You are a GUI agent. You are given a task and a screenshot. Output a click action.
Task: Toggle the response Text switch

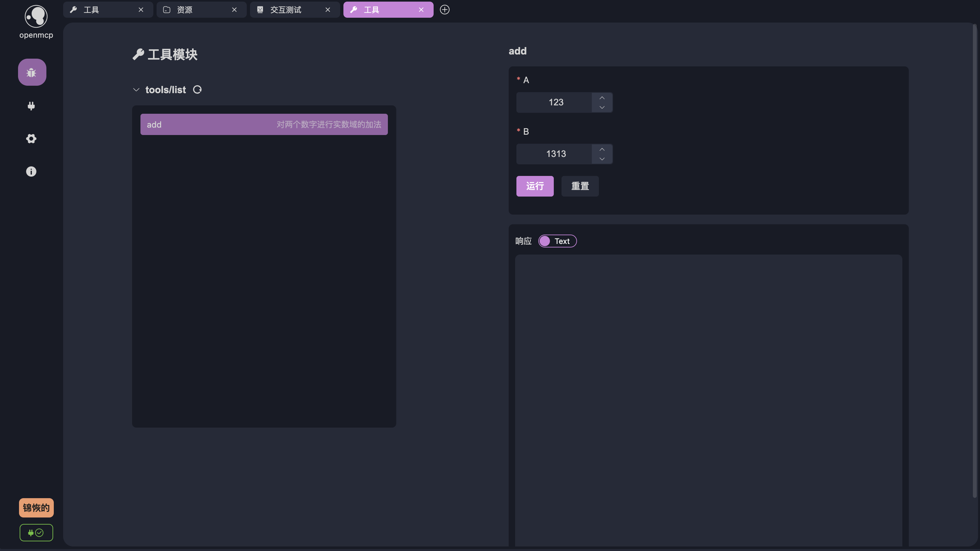pyautogui.click(x=557, y=241)
